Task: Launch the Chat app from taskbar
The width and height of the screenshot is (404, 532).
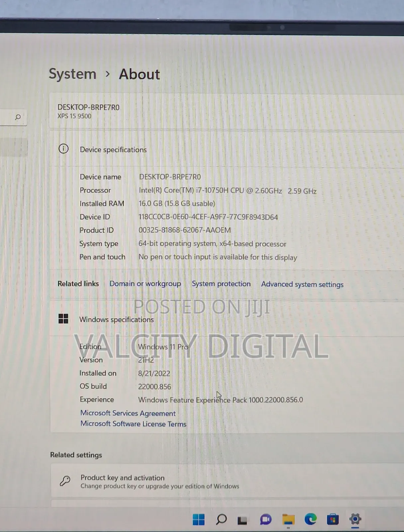Action: click(x=266, y=519)
